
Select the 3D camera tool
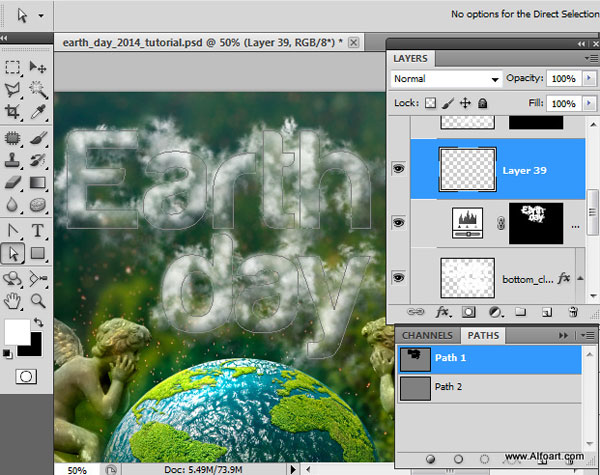point(38,279)
